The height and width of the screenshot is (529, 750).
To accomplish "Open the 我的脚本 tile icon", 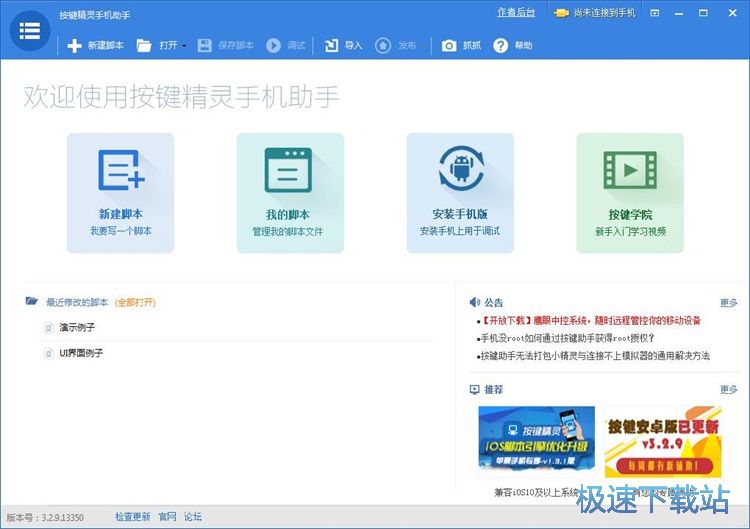I will (289, 170).
